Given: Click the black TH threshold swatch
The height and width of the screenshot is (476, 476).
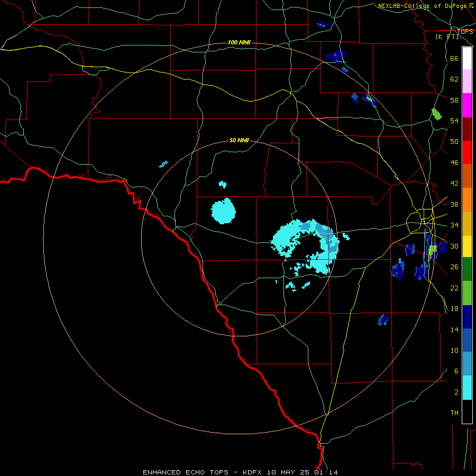Looking at the screenshot, I should tap(467, 411).
